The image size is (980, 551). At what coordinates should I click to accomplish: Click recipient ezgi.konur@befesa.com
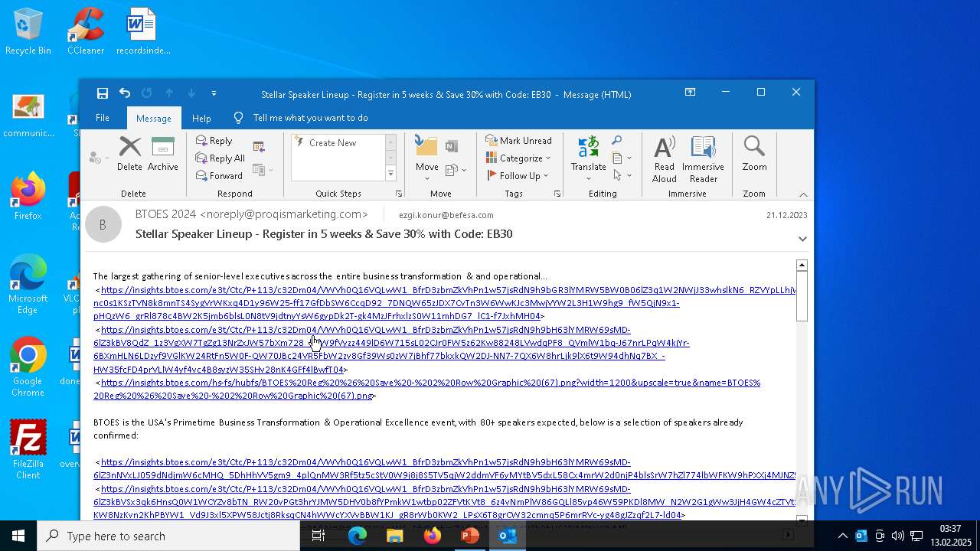(446, 215)
